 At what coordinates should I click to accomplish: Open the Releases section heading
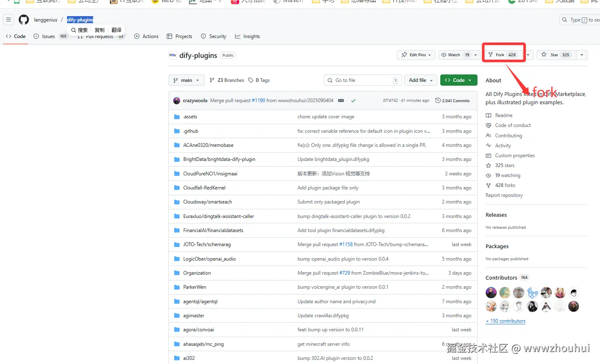click(x=496, y=215)
